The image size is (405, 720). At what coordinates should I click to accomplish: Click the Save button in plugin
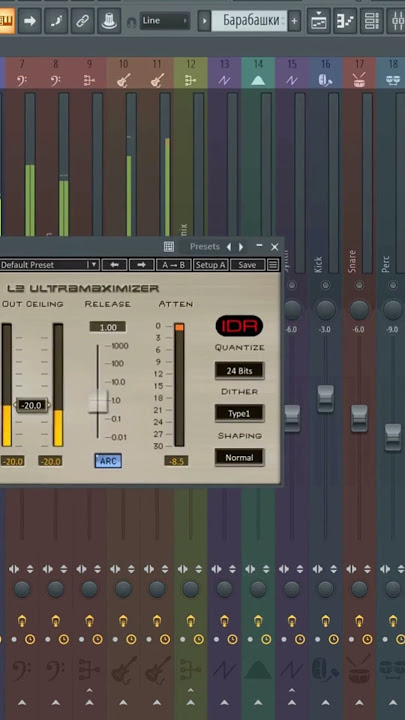click(x=248, y=265)
